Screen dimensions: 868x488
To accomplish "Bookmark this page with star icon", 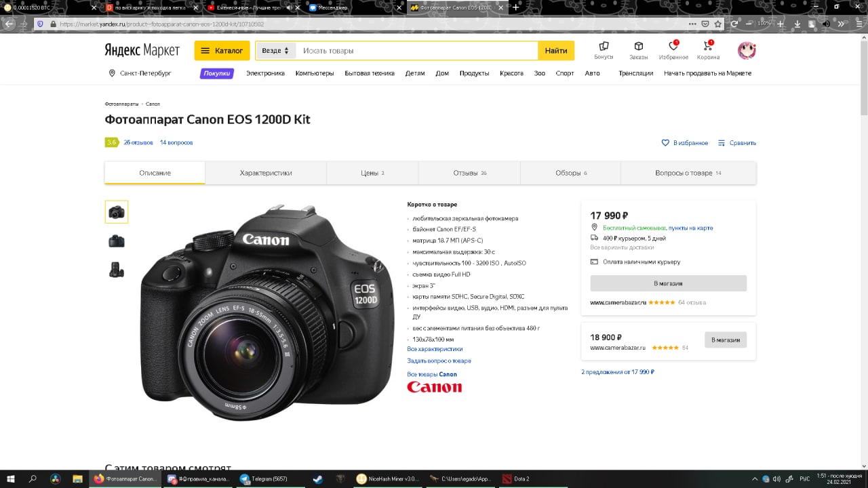I will 717,24.
